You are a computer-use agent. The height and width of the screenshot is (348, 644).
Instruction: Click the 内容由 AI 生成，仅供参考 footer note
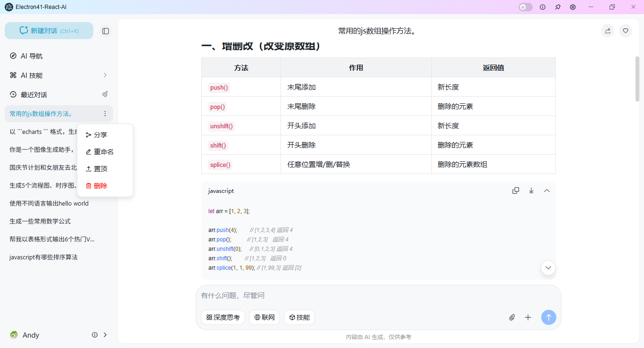(x=379, y=337)
